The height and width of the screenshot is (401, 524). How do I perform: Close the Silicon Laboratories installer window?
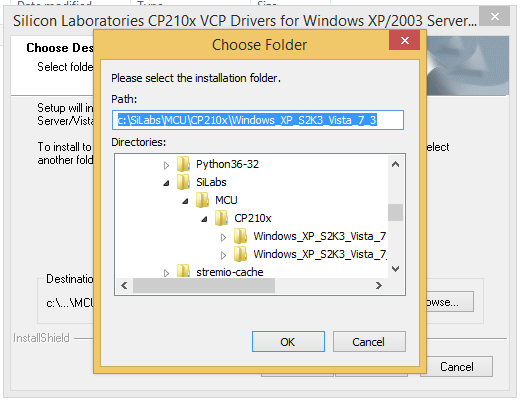click(495, 16)
